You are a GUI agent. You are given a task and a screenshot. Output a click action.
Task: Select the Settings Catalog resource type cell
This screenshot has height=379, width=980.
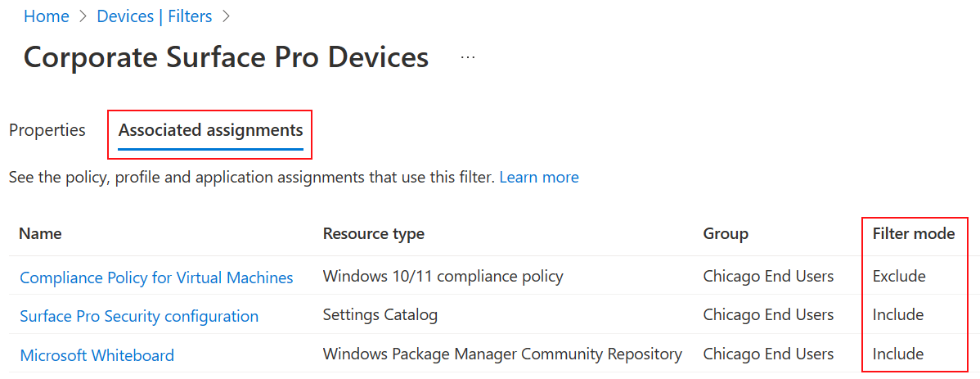click(380, 315)
